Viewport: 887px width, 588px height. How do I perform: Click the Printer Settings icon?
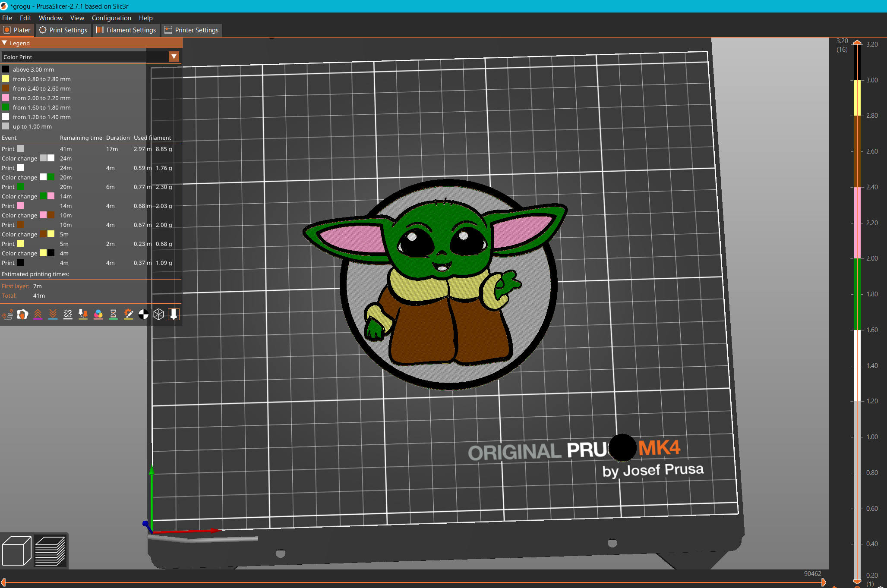pos(168,30)
